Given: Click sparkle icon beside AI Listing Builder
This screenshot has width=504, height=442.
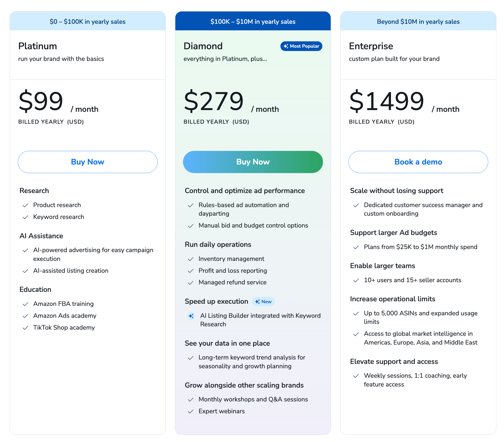Looking at the screenshot, I should point(191,316).
